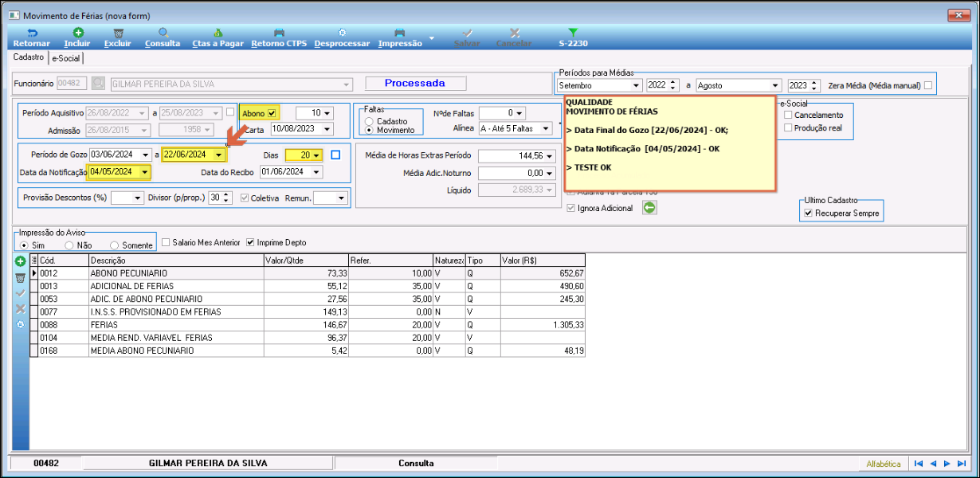Select the Movimento radio under Faltas

point(370,130)
